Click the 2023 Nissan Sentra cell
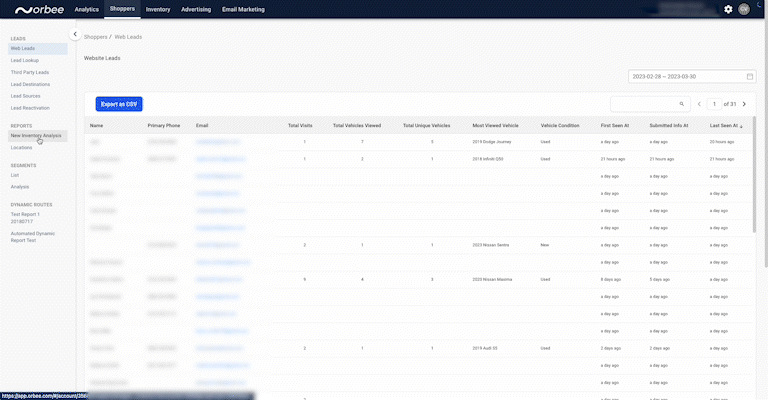The image size is (768, 400). pyautogui.click(x=490, y=245)
